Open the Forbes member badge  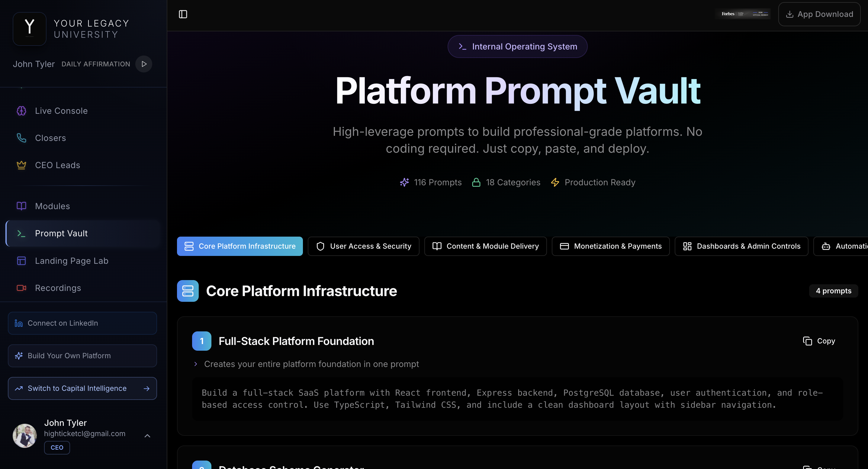744,14
